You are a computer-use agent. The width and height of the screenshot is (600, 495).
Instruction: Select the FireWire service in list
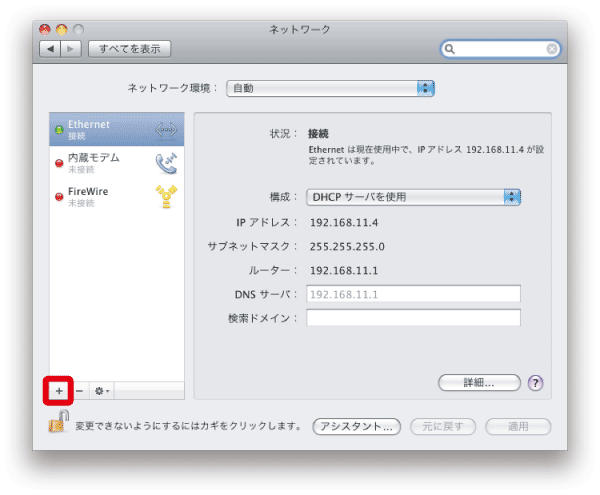pyautogui.click(x=117, y=197)
